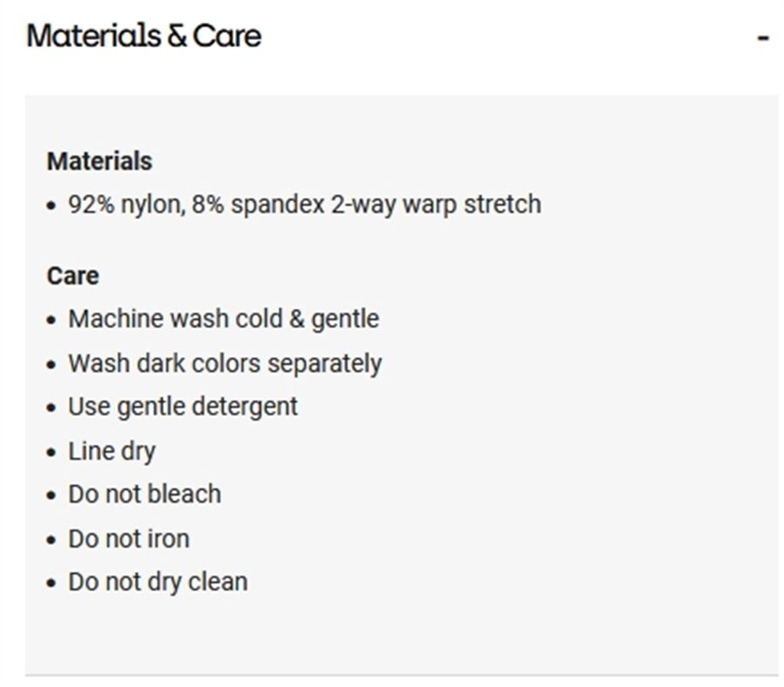Viewport: 784px width, 687px height.
Task: Collapse the Materials & Care section with the minus icon
Action: click(x=762, y=38)
